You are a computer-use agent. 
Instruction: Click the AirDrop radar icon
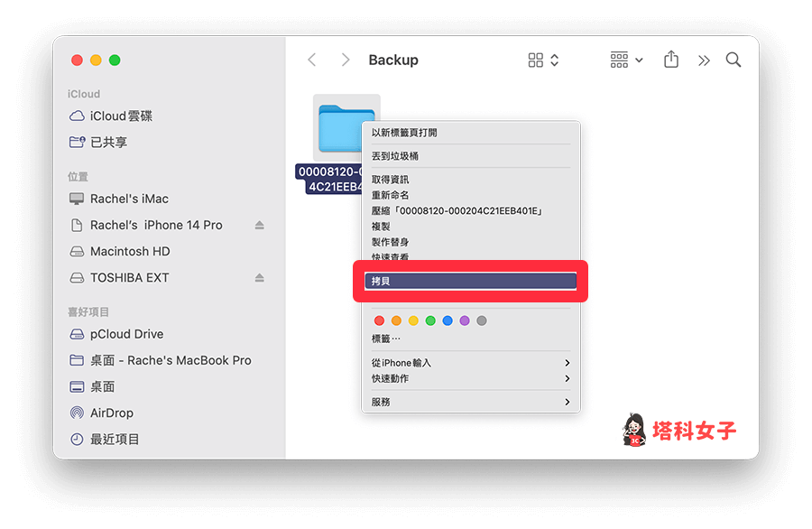click(x=77, y=413)
